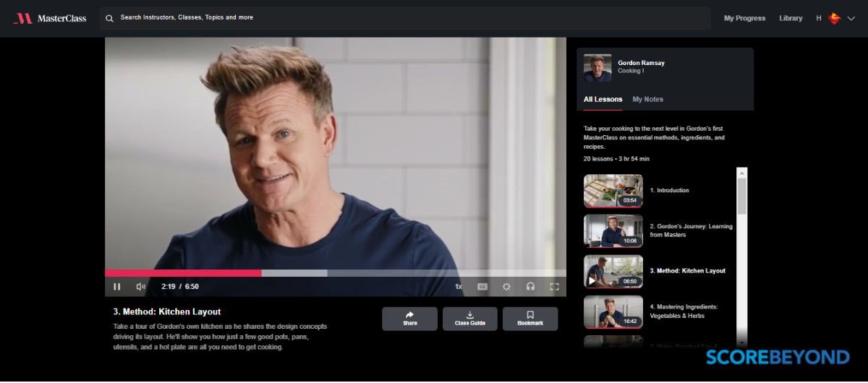Change the 1x playback speed

coord(459,287)
